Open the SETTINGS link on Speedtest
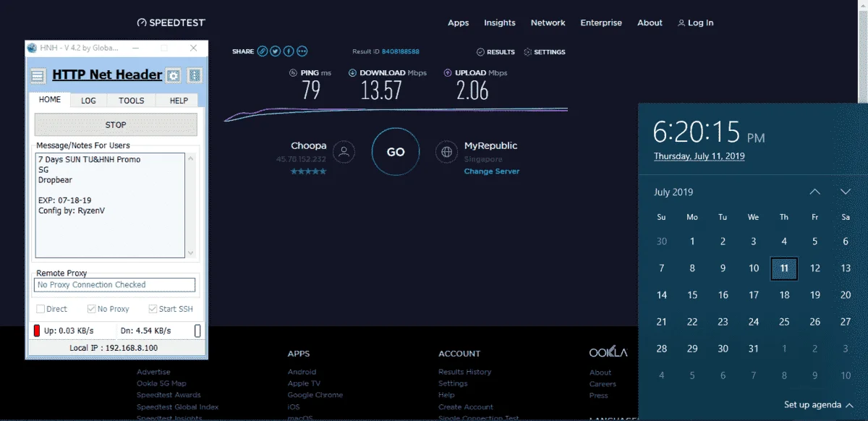This screenshot has width=868, height=421. (550, 52)
